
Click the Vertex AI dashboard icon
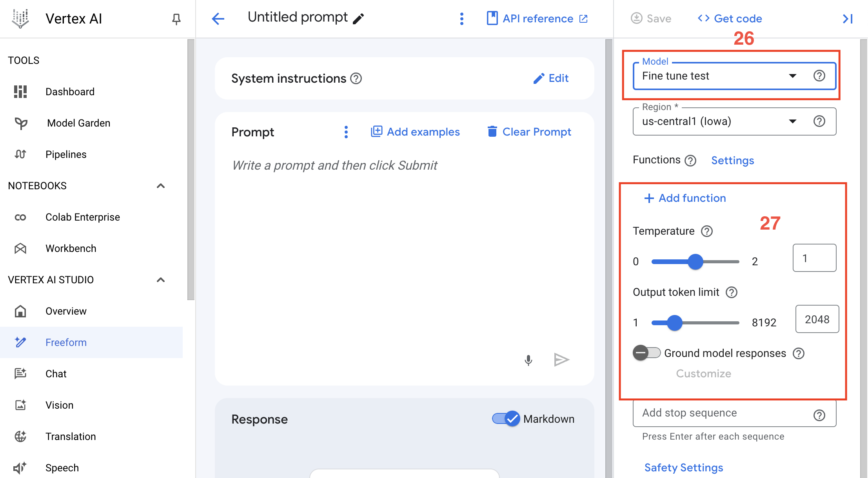[21, 91]
